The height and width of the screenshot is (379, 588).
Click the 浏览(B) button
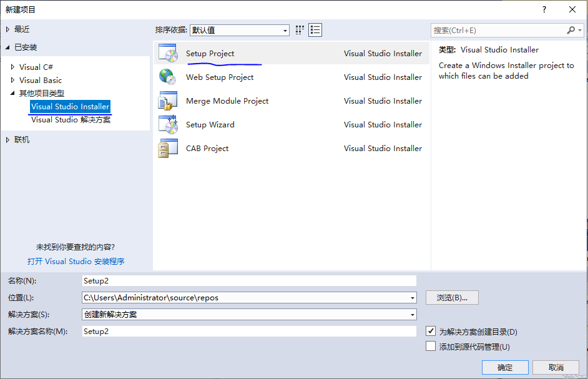[452, 298]
